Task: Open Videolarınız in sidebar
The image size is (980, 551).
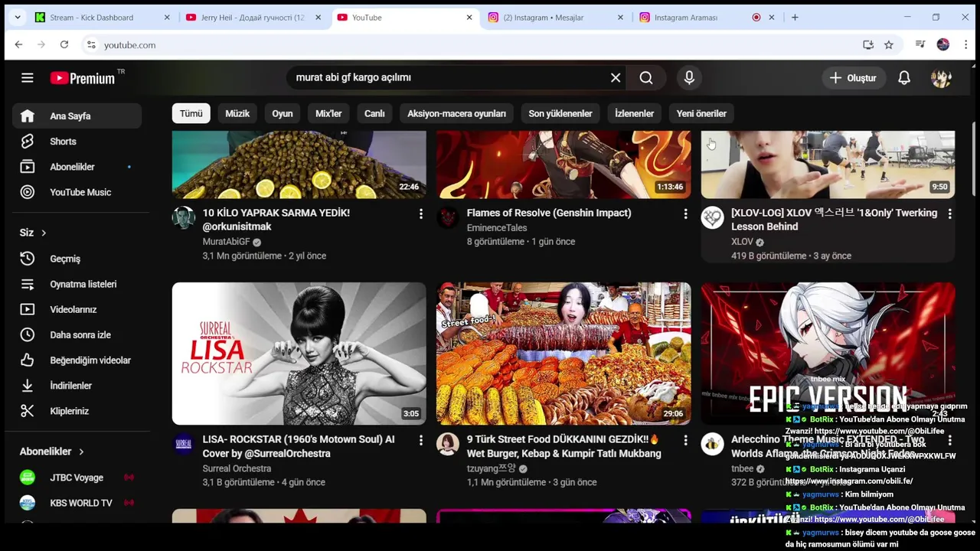Action: tap(77, 308)
